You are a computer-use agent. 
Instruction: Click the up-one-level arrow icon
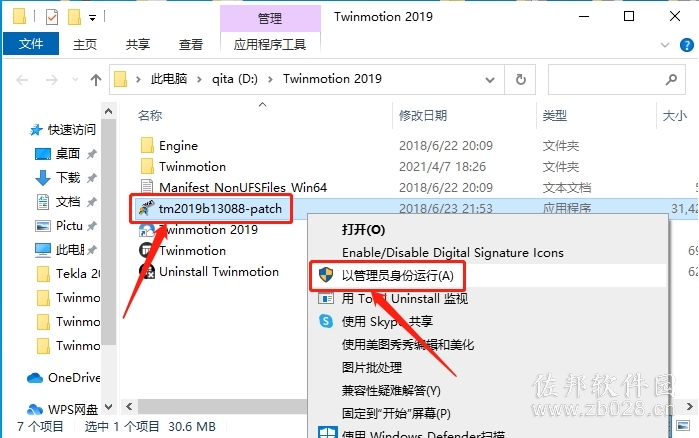click(95, 80)
